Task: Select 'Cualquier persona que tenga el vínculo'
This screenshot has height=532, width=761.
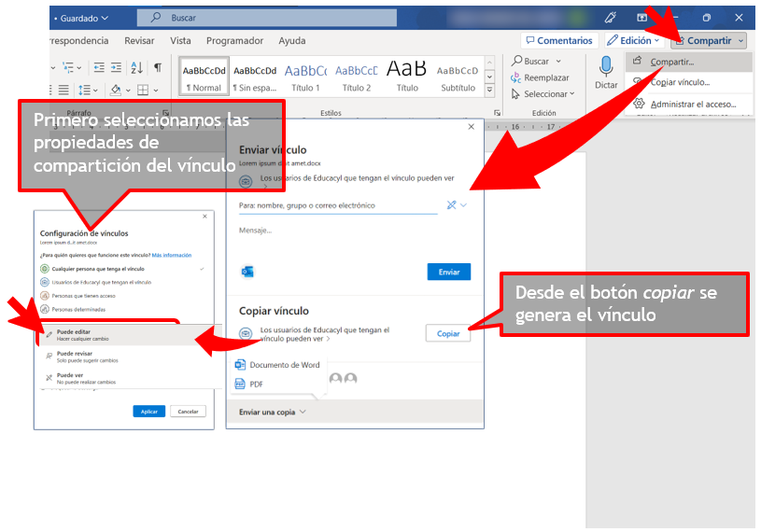Action: pos(121,269)
